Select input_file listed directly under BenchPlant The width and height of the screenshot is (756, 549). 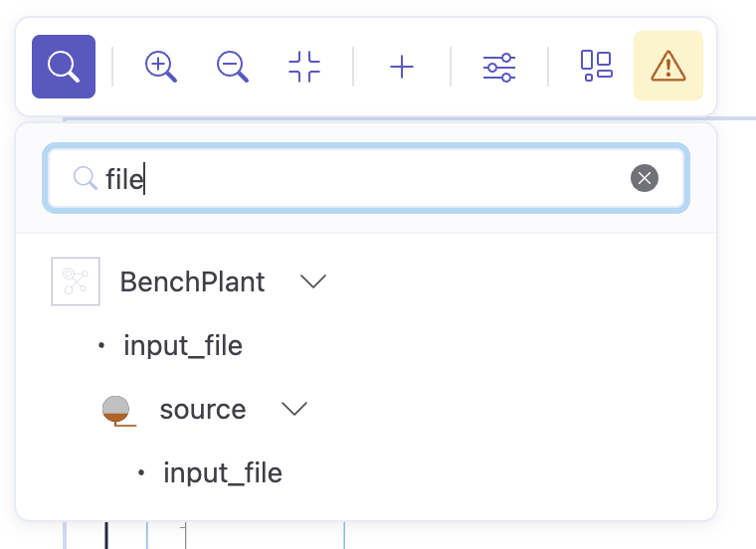182,345
